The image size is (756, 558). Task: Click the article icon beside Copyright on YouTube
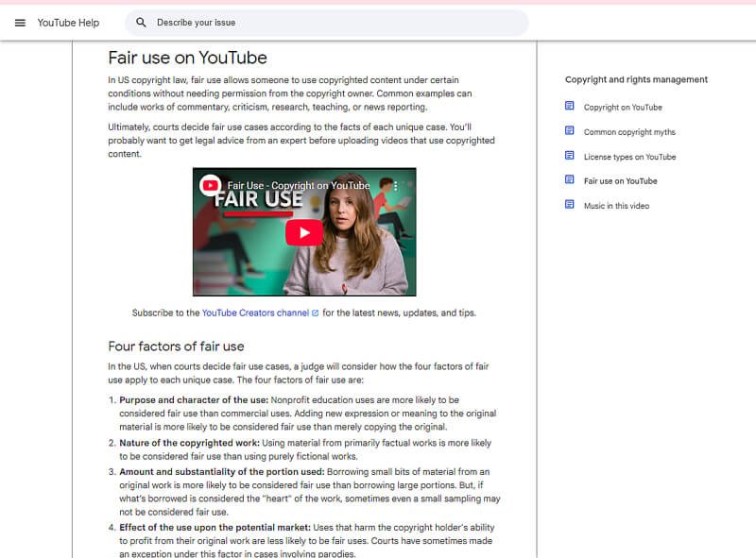point(570,106)
